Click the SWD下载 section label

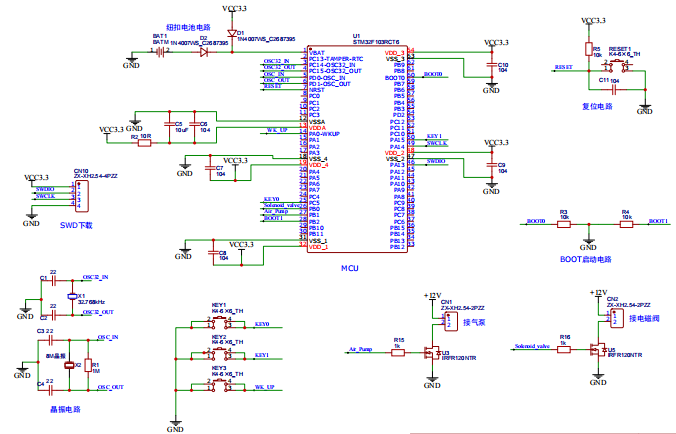(x=76, y=225)
